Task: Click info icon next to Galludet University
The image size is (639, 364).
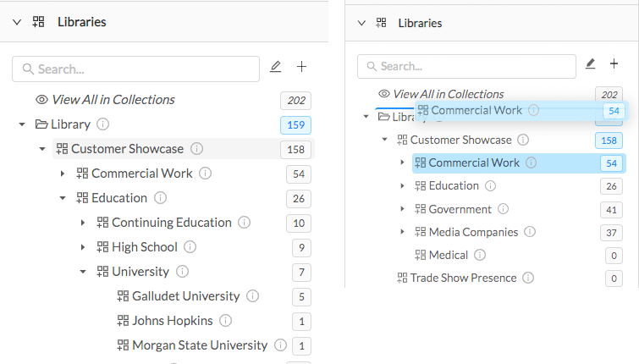Action: (x=252, y=296)
